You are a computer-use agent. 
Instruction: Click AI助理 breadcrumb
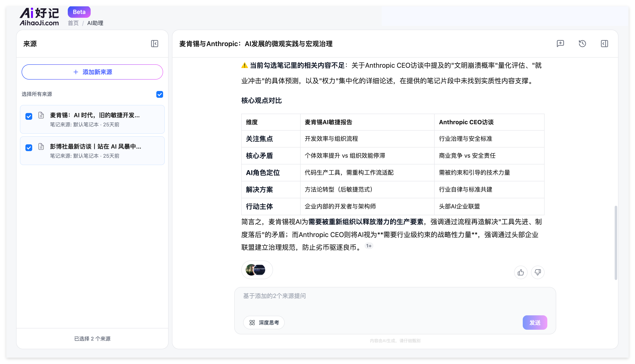[x=95, y=23]
